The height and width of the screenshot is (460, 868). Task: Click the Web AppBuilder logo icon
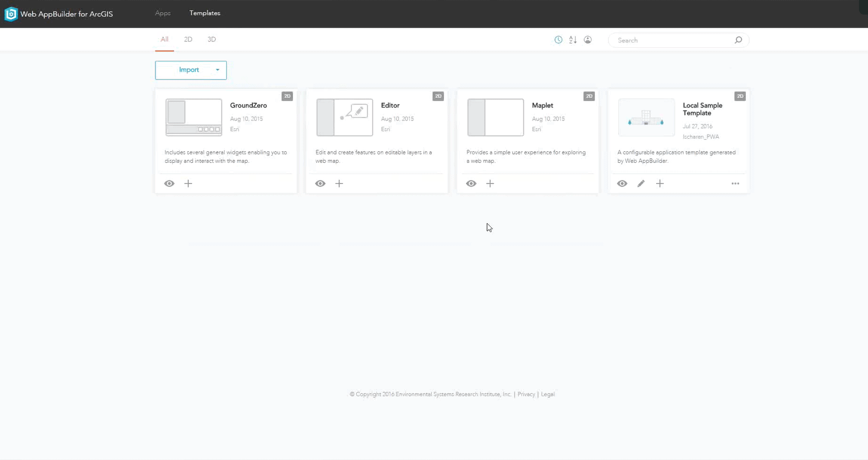coord(11,14)
